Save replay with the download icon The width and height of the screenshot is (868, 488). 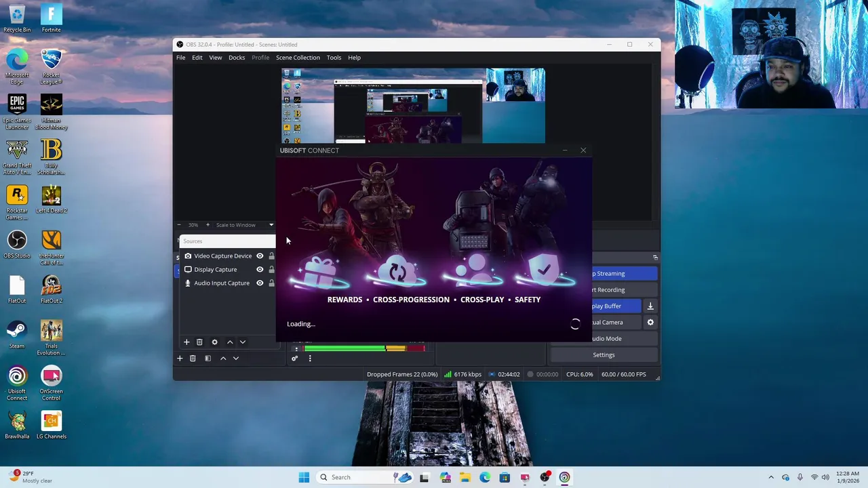(650, 306)
